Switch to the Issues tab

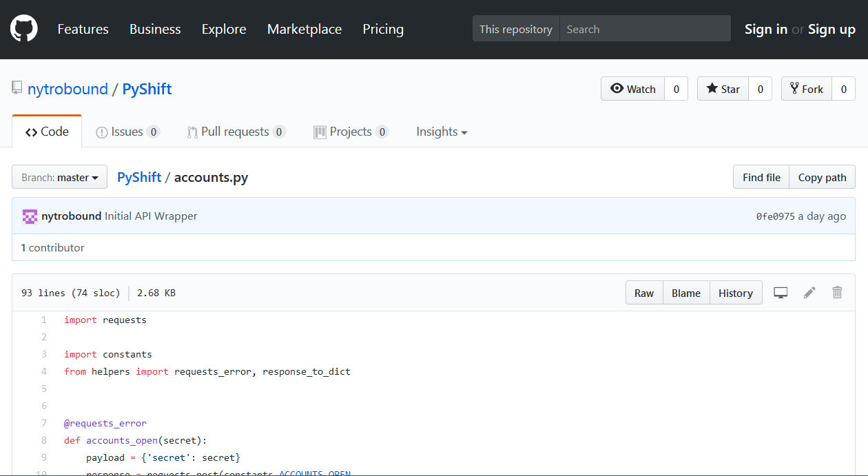pyautogui.click(x=127, y=132)
